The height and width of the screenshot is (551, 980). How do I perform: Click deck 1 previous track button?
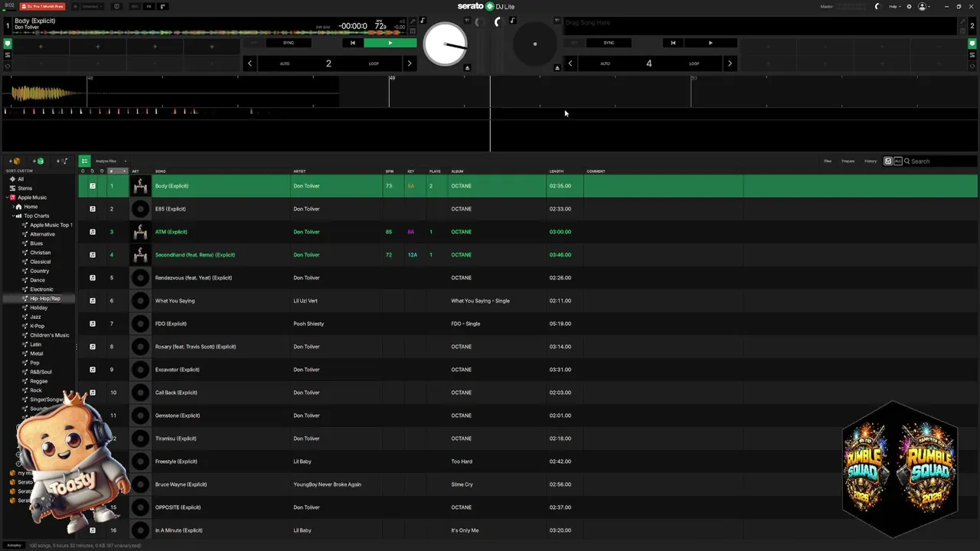pyautogui.click(x=352, y=43)
